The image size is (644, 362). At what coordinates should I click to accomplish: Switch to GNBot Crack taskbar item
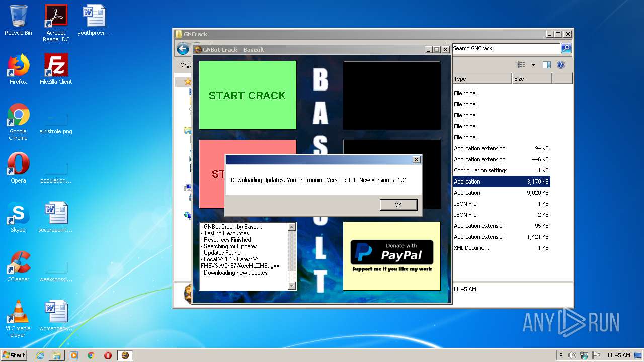[125, 355]
